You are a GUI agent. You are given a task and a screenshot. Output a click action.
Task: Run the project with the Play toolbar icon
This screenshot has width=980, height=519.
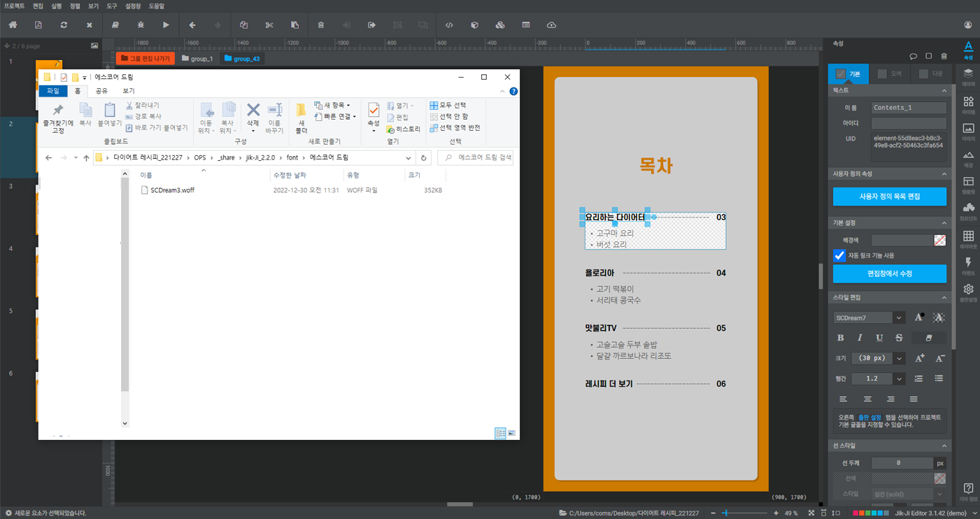pos(166,24)
